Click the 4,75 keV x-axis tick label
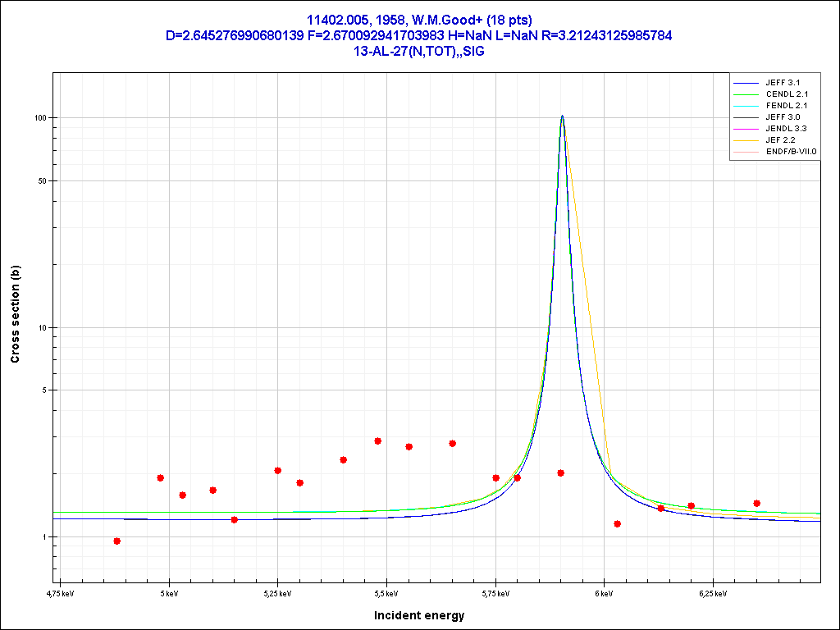Screen dimensions: 840x630 point(59,593)
